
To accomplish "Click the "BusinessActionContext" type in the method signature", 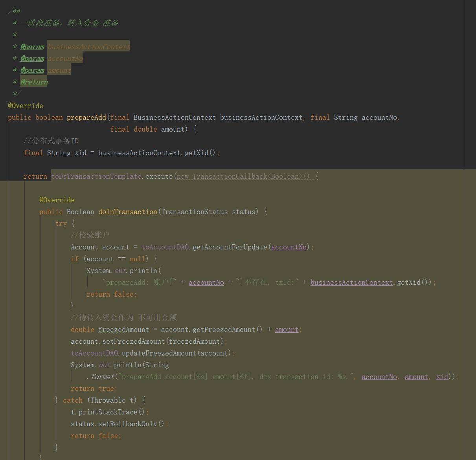I will pyautogui.click(x=175, y=117).
